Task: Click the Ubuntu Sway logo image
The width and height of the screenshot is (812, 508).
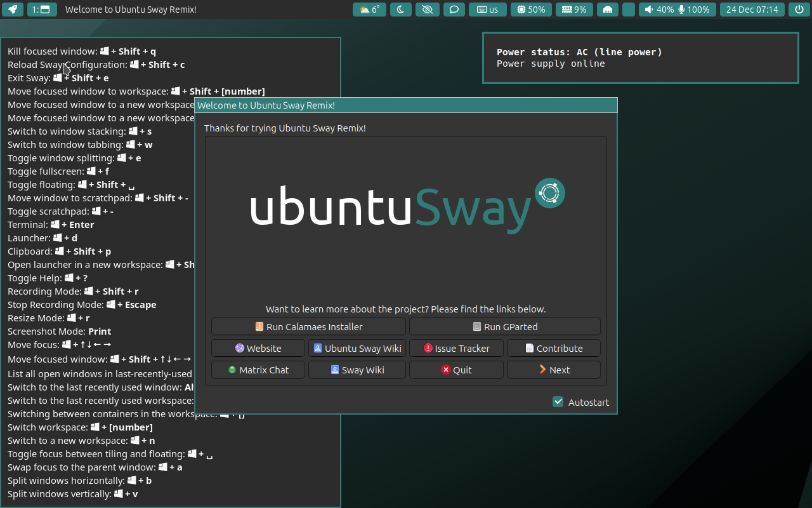Action: pos(407,206)
